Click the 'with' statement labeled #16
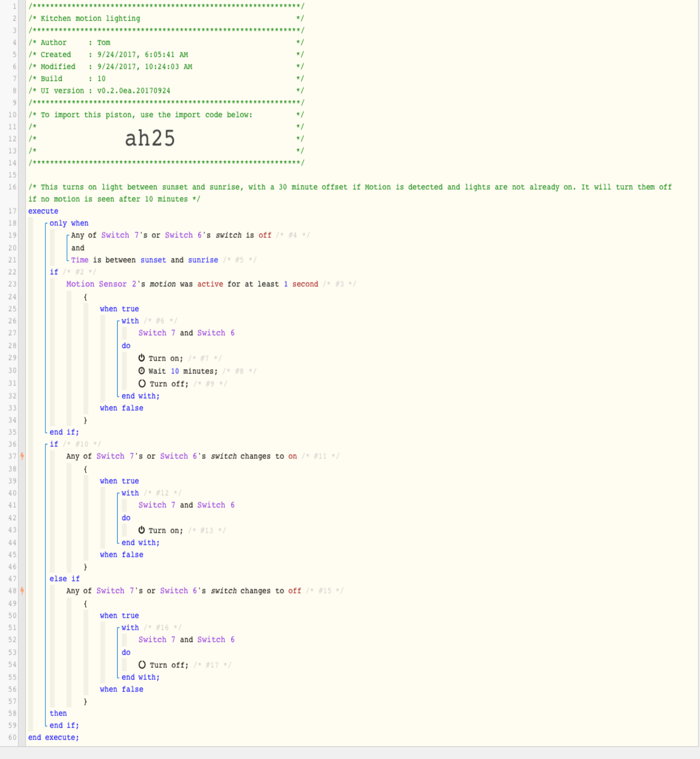Viewport: 700px width, 759px height. coord(130,628)
